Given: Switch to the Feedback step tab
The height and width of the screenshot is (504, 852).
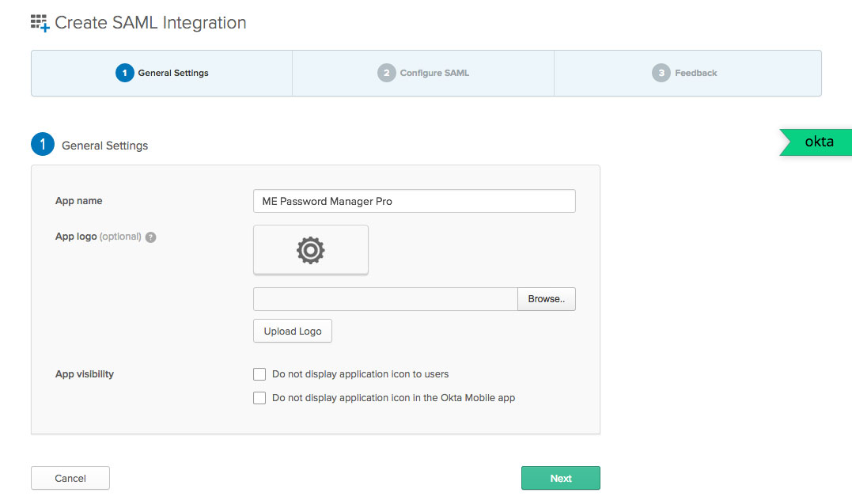Looking at the screenshot, I should click(687, 73).
